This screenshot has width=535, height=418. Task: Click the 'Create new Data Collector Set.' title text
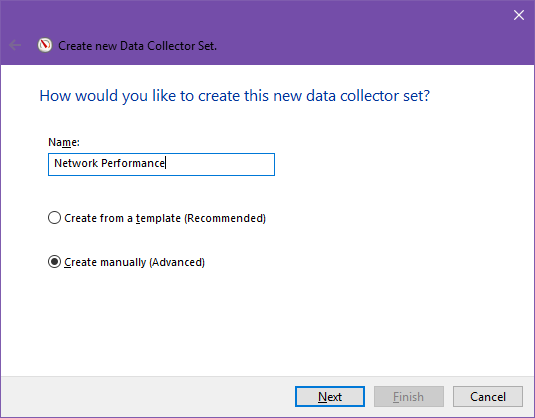[138, 46]
